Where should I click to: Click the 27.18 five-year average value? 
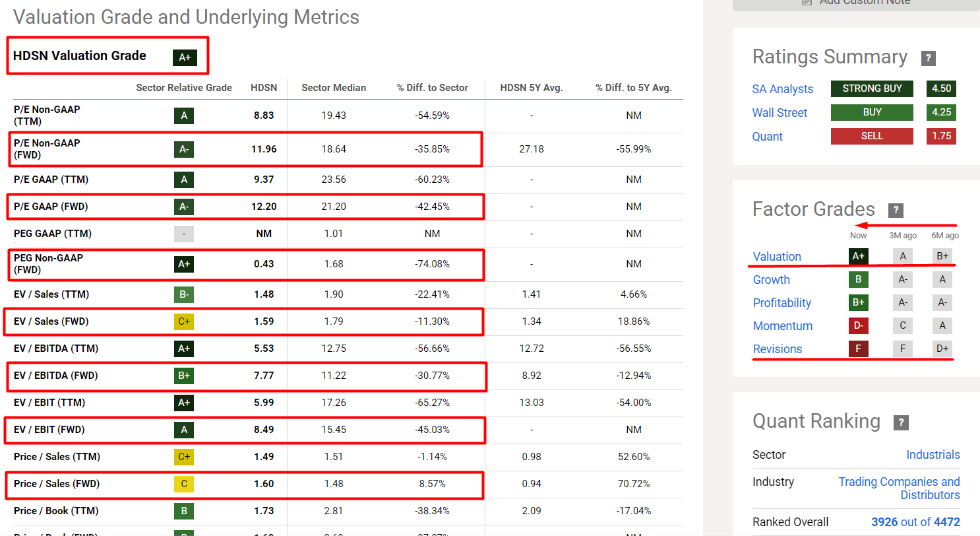532,149
